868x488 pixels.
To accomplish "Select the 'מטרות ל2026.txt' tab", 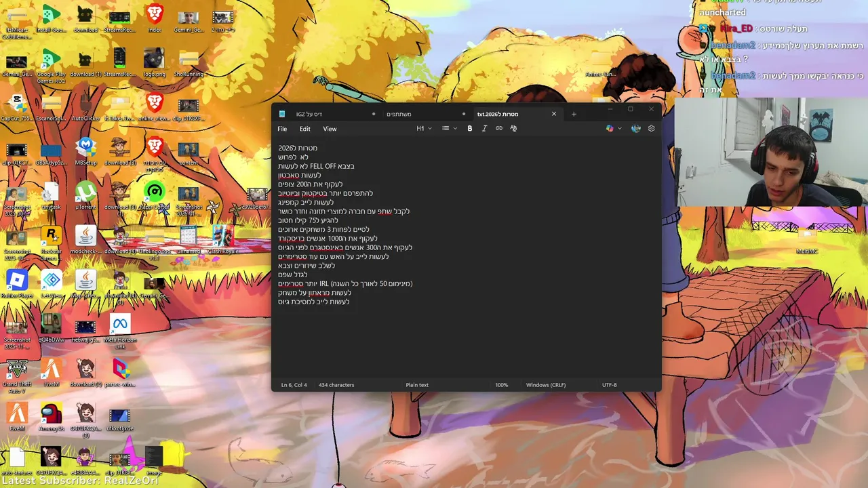I will pos(498,114).
